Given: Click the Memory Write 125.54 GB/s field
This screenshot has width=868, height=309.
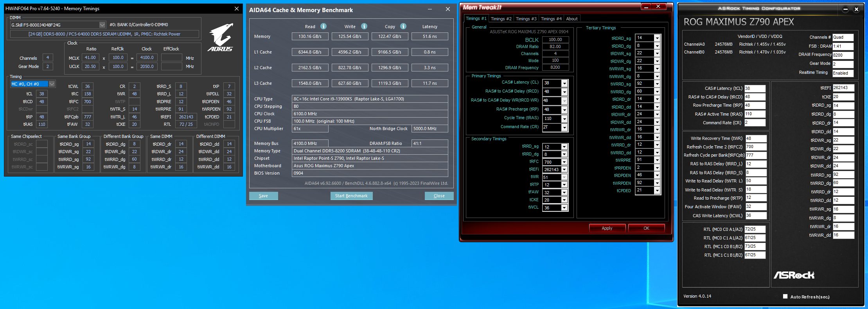Looking at the screenshot, I should tap(350, 36).
